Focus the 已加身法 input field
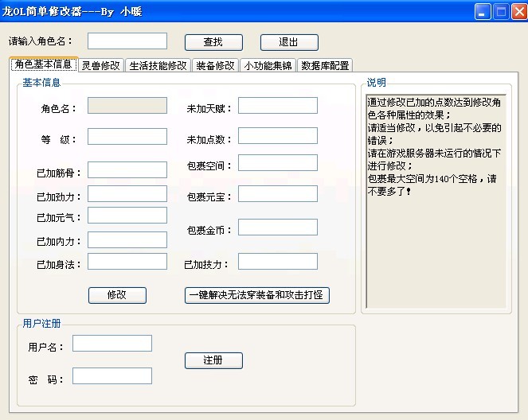 [127, 261]
